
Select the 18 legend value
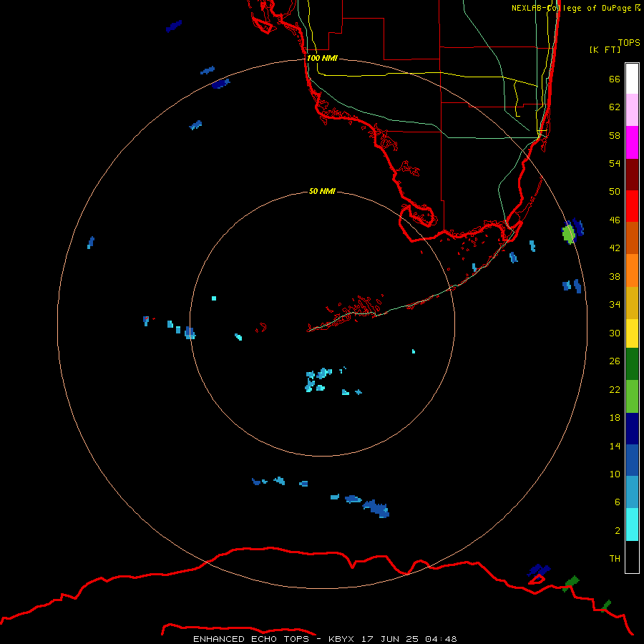(615, 418)
